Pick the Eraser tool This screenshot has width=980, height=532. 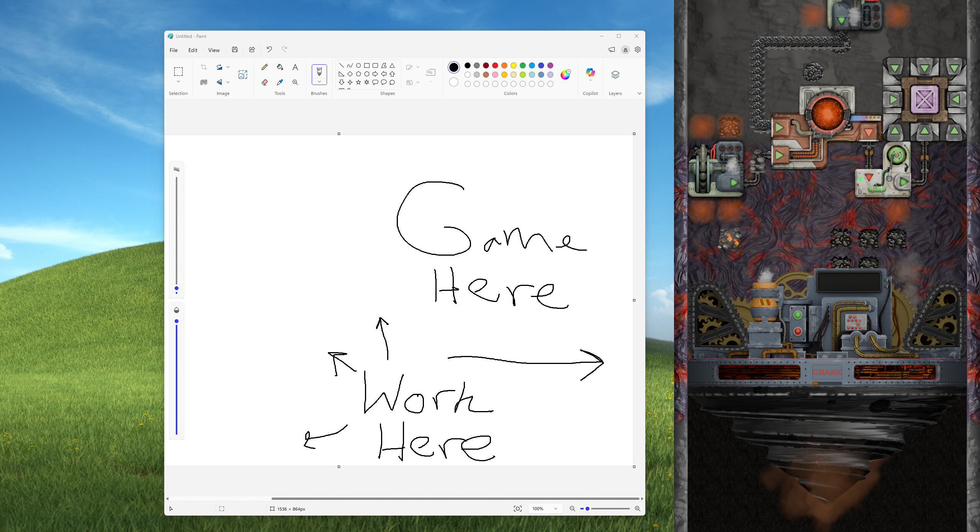[264, 82]
